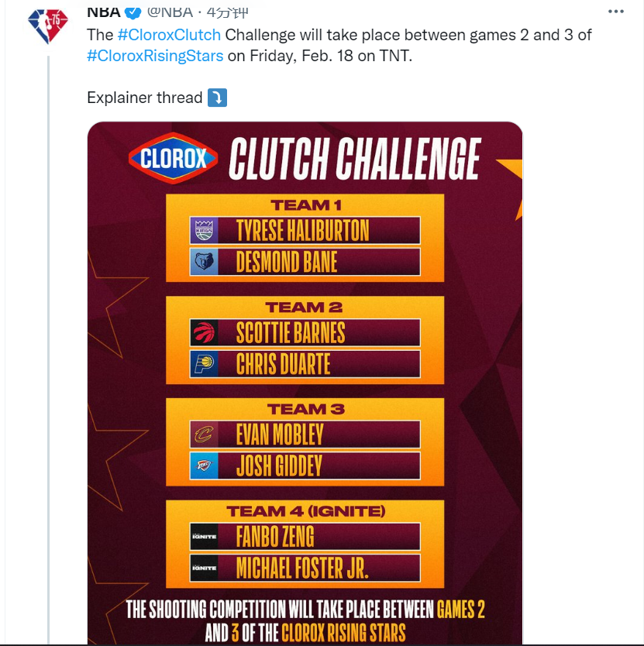This screenshot has width=644, height=646.
Task: Open the three-dot more options menu
Action: coord(616,12)
